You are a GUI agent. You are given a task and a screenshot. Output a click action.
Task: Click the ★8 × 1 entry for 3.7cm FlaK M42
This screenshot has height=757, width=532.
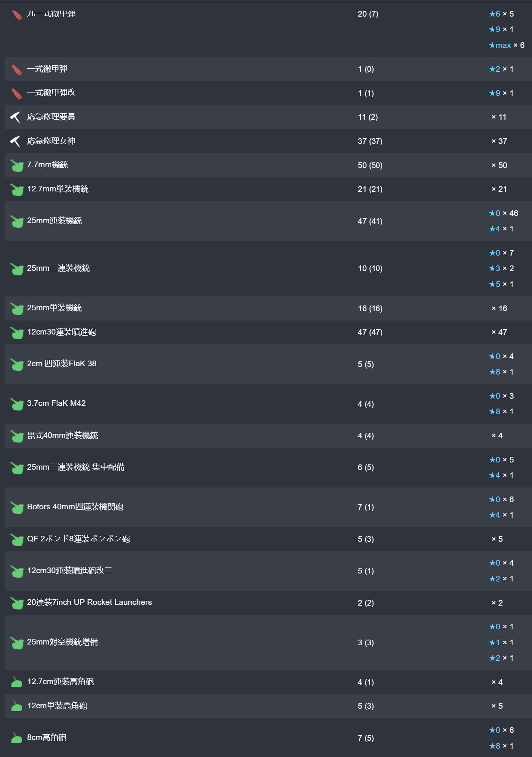[501, 412]
